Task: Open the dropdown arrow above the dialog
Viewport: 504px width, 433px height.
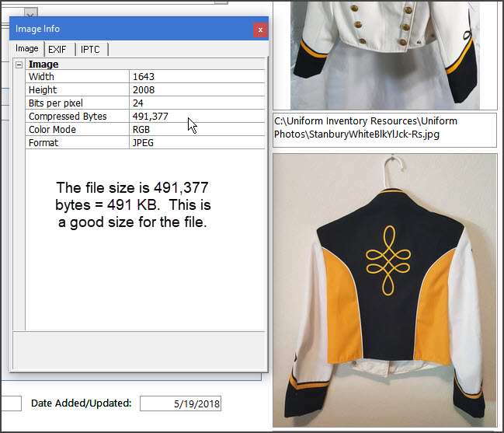Action: (29, 14)
